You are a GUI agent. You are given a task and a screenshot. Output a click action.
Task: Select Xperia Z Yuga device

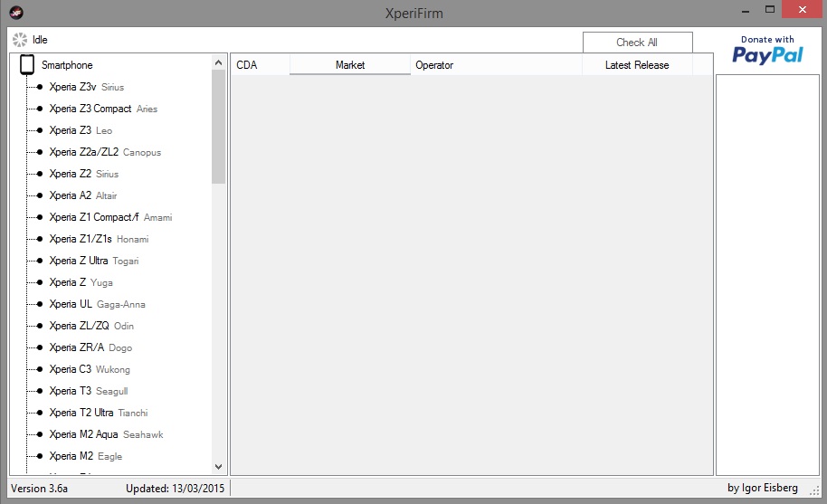[x=81, y=282]
